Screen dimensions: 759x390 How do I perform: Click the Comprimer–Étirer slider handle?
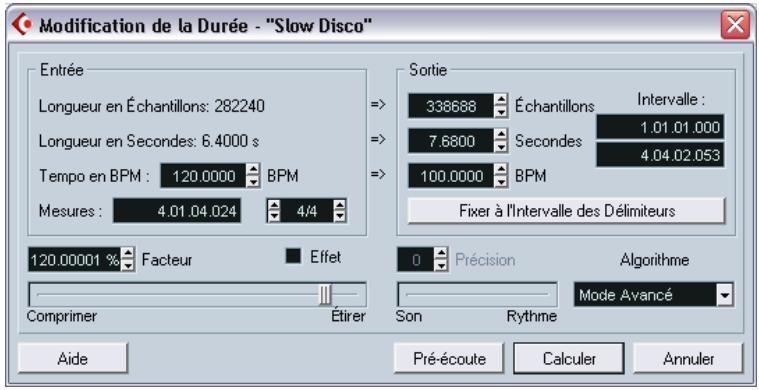coord(325,294)
